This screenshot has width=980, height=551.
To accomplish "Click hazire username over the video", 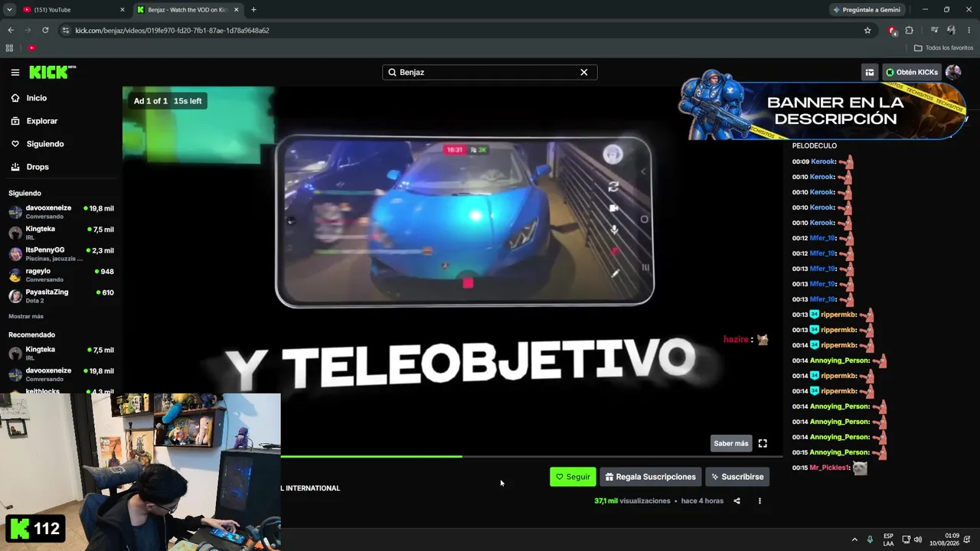I will click(736, 339).
